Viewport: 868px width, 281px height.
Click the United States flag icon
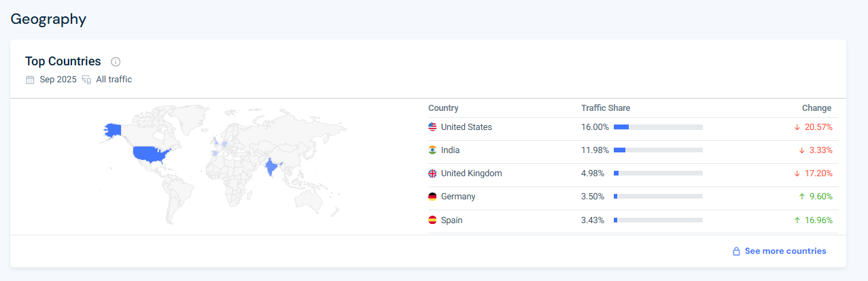432,127
